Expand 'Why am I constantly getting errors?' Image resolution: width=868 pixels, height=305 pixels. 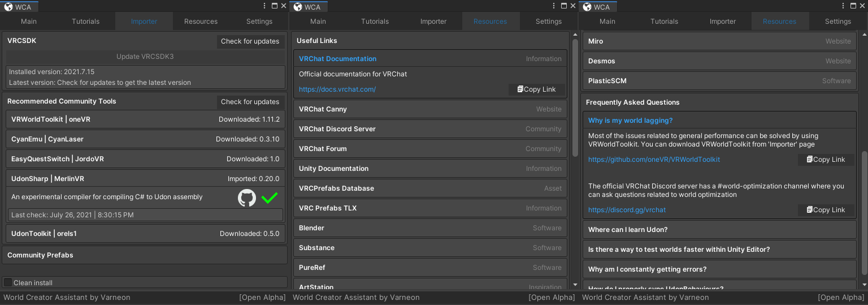click(719, 269)
